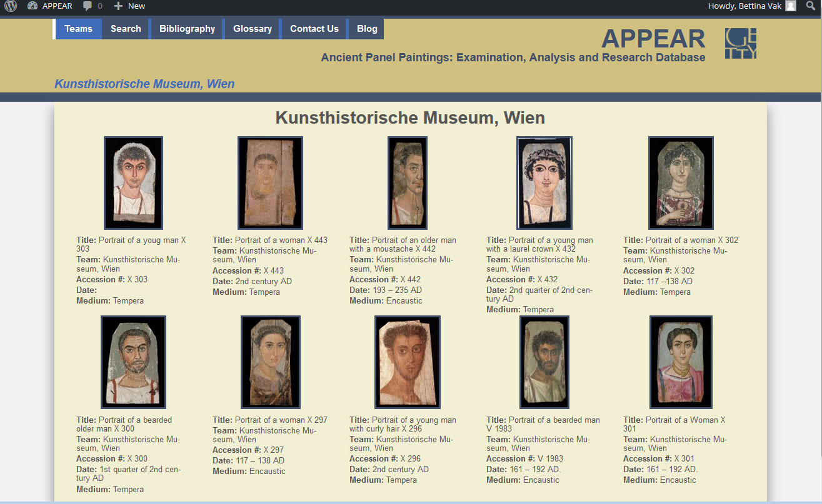Open the comments bubble icon
The image size is (822, 504).
point(88,6)
